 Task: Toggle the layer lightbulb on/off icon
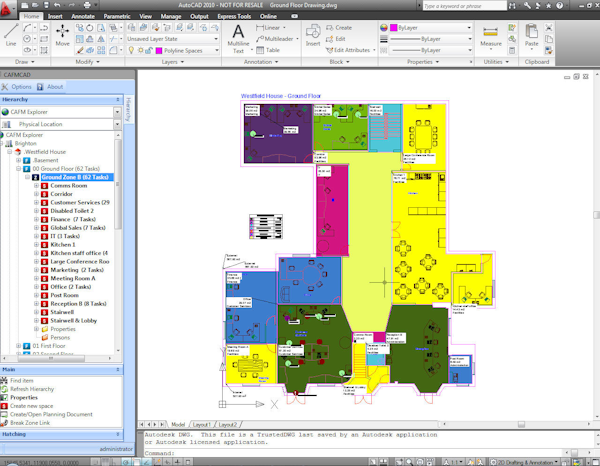pyautogui.click(x=131, y=50)
